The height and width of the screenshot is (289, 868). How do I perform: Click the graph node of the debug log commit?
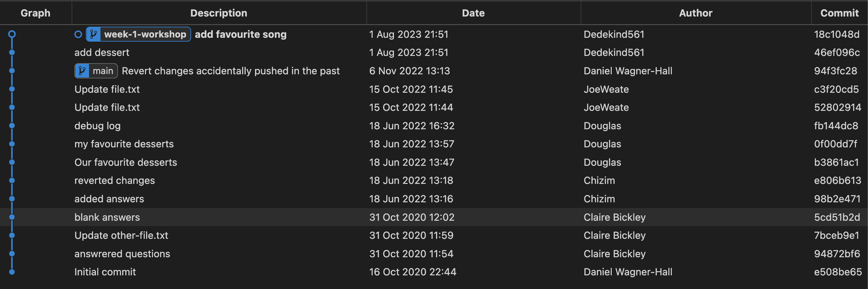pos(12,126)
